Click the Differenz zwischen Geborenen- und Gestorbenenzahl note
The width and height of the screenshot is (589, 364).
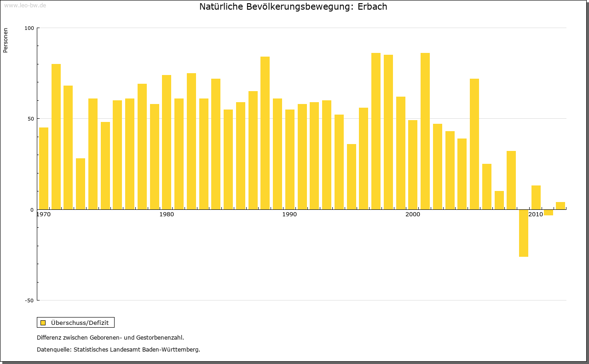click(110, 338)
